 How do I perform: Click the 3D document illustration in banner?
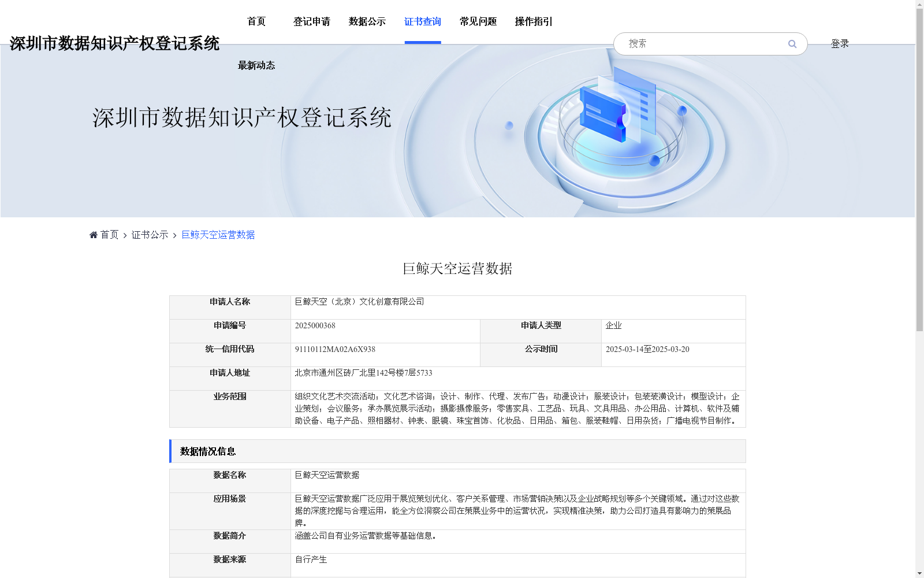click(x=618, y=106)
